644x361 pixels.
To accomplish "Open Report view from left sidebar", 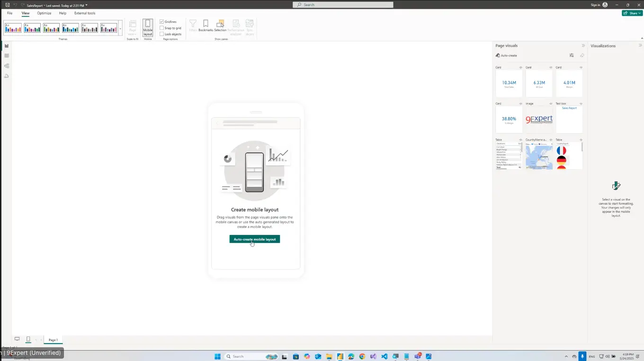I will coord(7,46).
